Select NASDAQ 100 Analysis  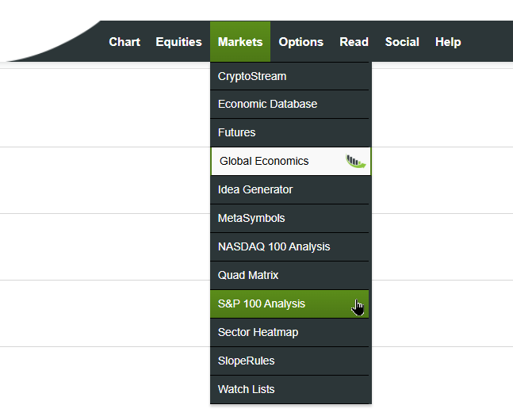coord(289,246)
